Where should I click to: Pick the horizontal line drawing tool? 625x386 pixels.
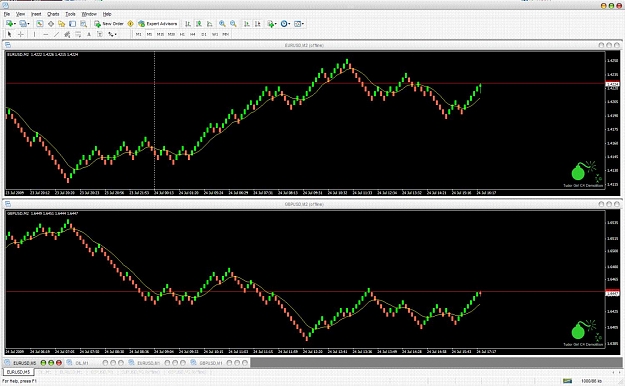45,34
